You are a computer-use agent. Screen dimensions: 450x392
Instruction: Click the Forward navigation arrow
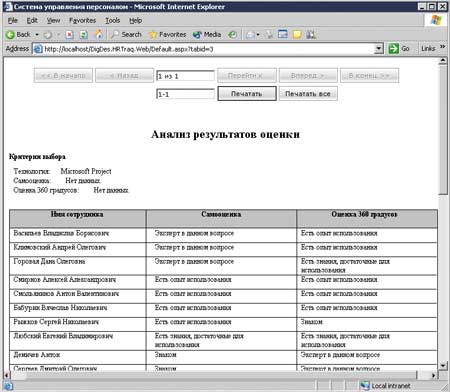[48, 34]
